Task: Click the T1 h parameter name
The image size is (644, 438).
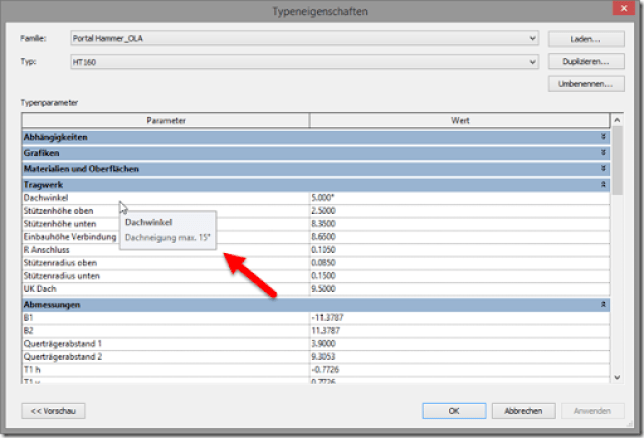Action: click(32, 370)
